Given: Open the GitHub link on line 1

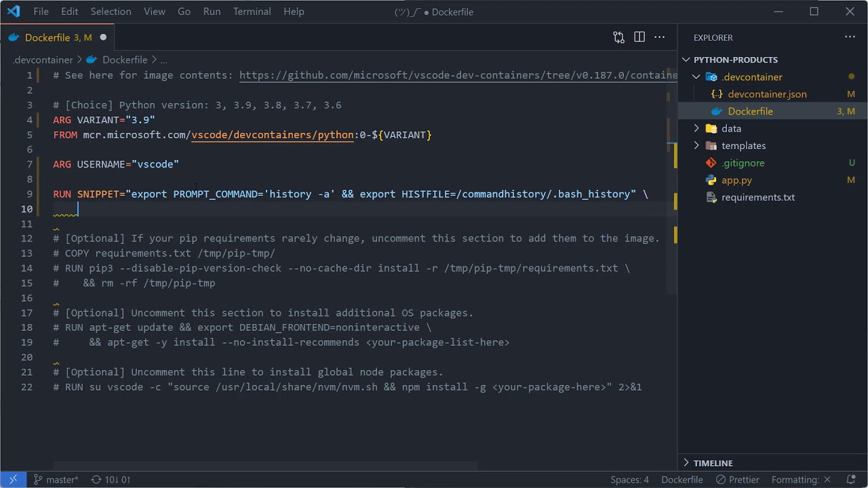Looking at the screenshot, I should click(x=458, y=75).
